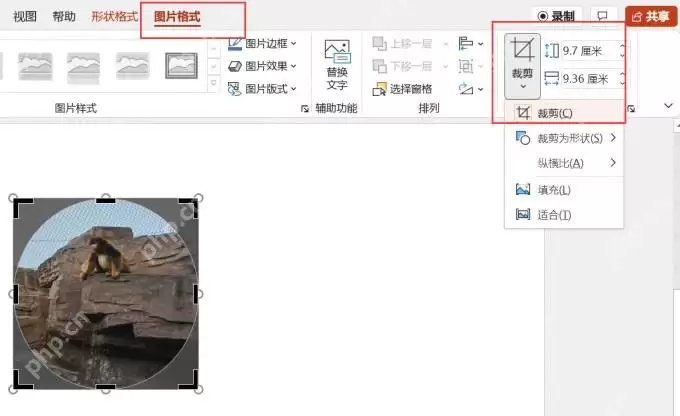Open the 视图 ribbon tab

[25, 16]
